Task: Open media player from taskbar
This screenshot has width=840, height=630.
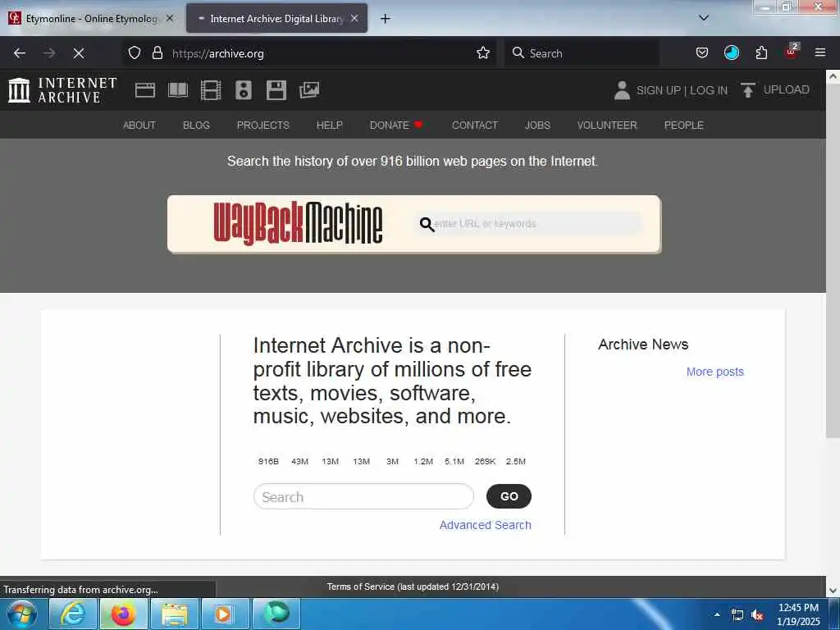Action: tap(225, 614)
